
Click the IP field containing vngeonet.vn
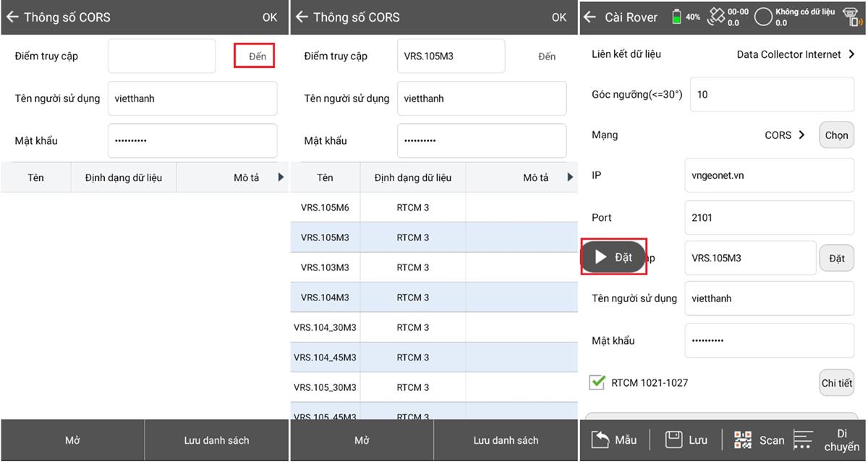769,176
